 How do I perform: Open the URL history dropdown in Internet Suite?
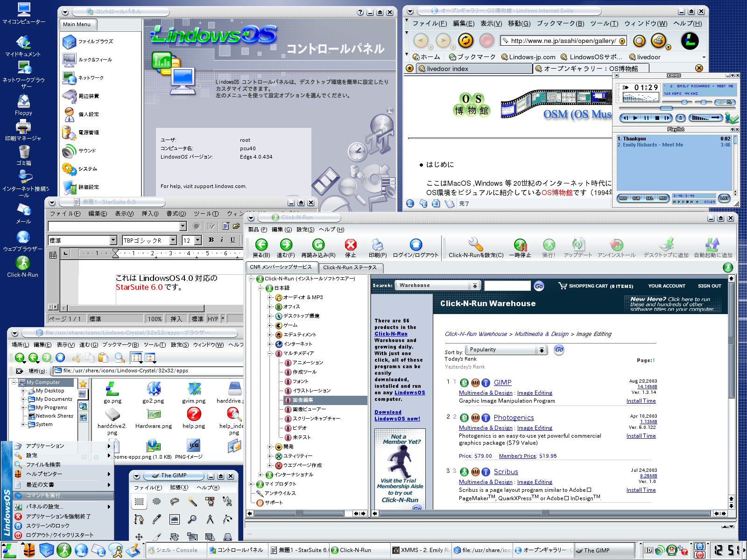coord(622,41)
